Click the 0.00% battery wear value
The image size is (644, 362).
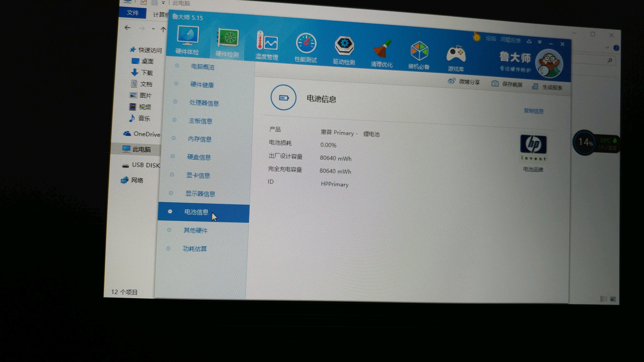point(328,145)
